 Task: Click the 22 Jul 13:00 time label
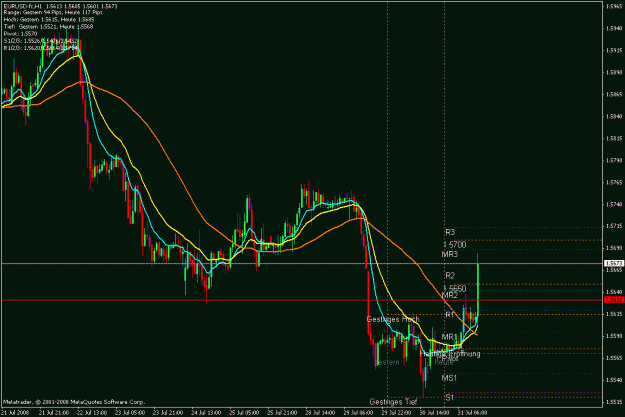pyautogui.click(x=92, y=413)
